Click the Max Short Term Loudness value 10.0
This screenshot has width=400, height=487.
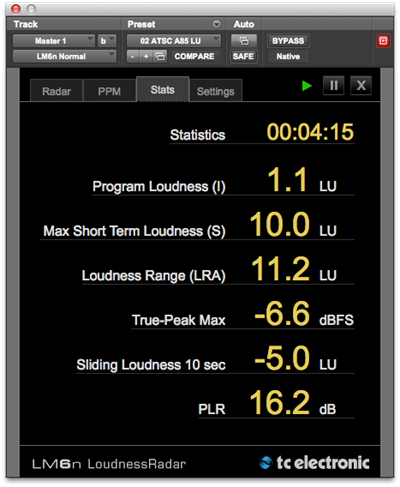pyautogui.click(x=280, y=225)
